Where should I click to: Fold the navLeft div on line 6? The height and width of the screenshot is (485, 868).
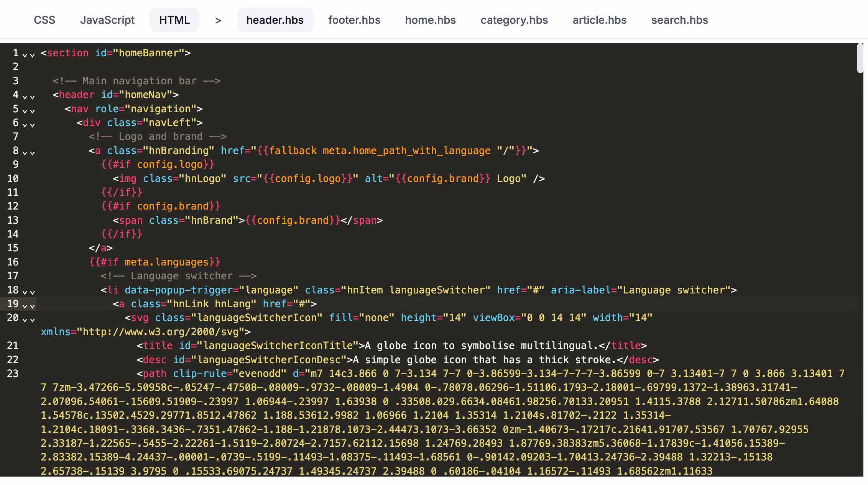29,125
